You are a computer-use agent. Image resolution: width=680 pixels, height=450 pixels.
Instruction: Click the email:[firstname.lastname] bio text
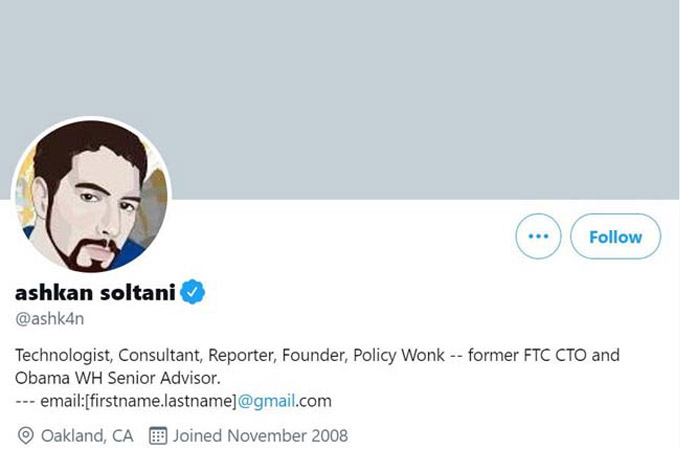coord(138,401)
